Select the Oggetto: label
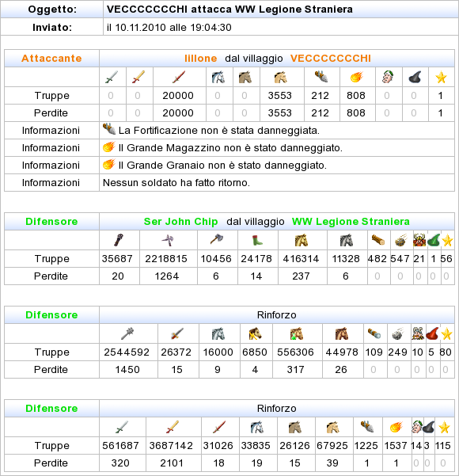 pos(52,9)
